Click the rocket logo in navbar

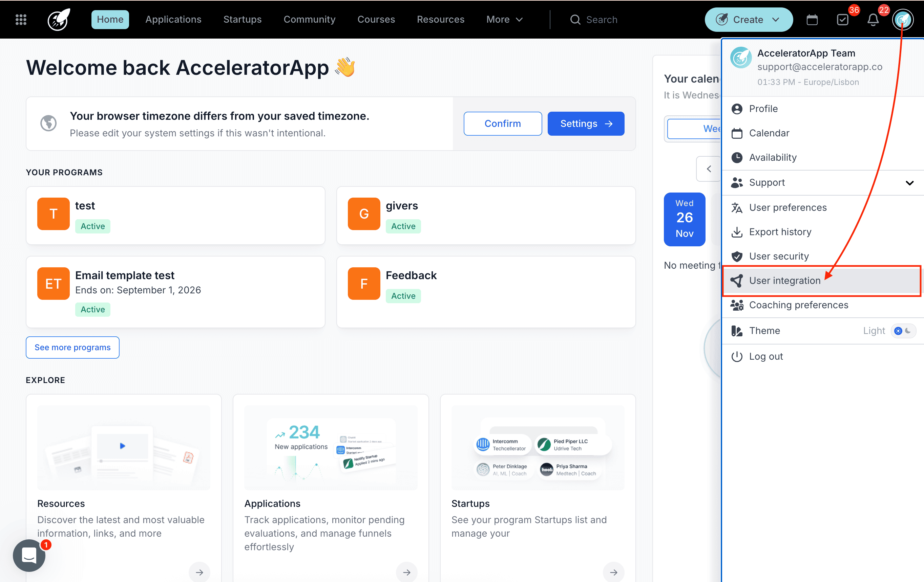tap(58, 20)
